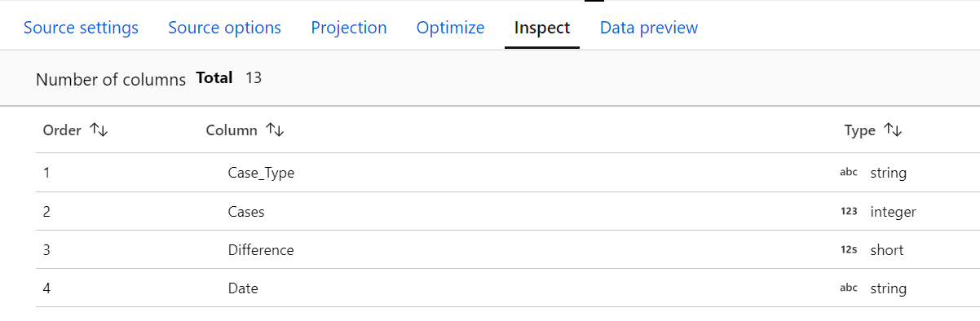Image resolution: width=980 pixels, height=321 pixels.
Task: Click the Order header label
Action: coord(62,130)
